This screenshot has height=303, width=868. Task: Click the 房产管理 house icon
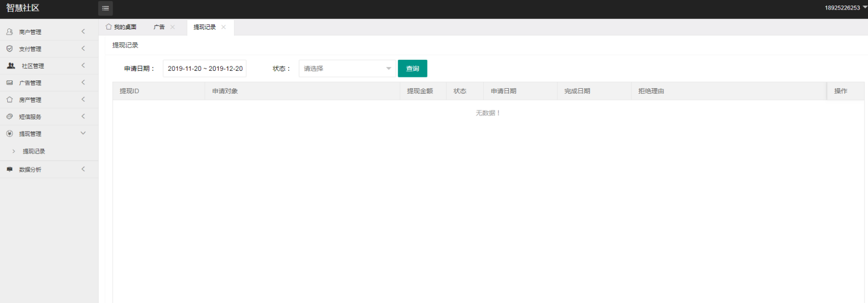pyautogui.click(x=9, y=100)
